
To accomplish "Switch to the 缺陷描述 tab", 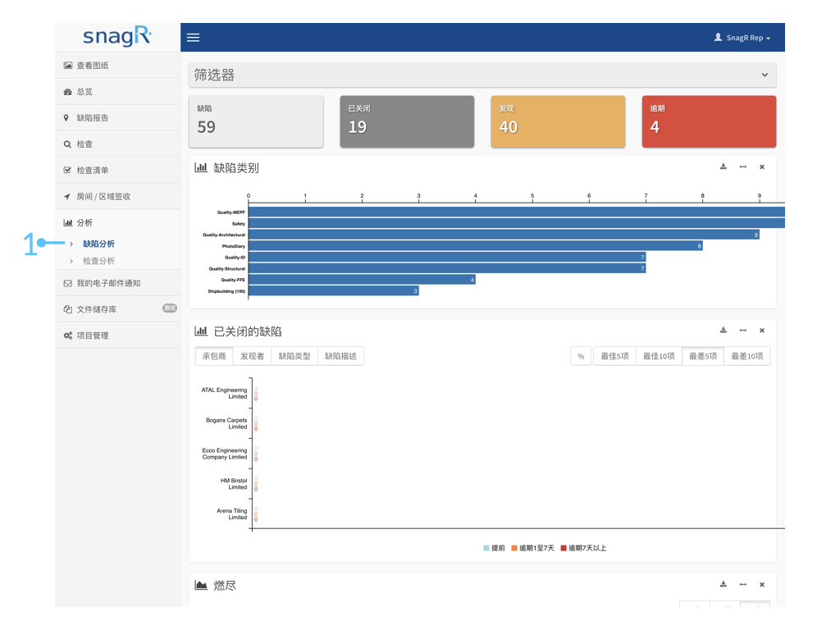I will [340, 356].
